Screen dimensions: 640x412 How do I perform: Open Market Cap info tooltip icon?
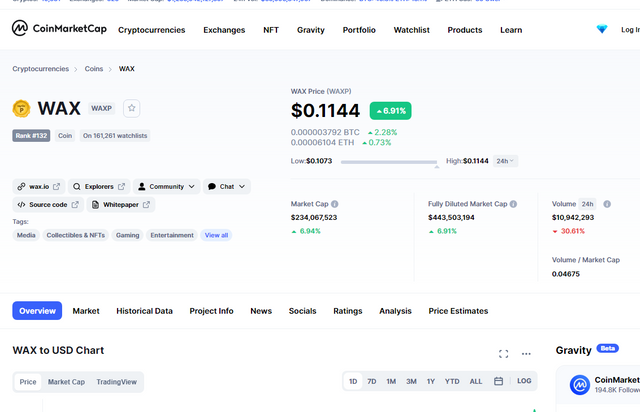pyautogui.click(x=334, y=204)
